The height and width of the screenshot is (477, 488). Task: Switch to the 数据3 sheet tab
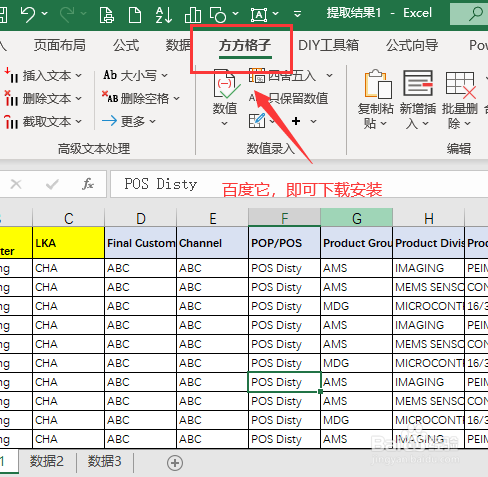pyautogui.click(x=104, y=462)
